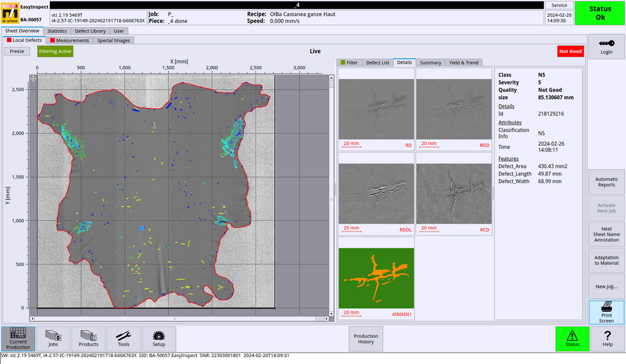Click the Quality value Not Good
This screenshot has width=626, height=364.
(549, 90)
